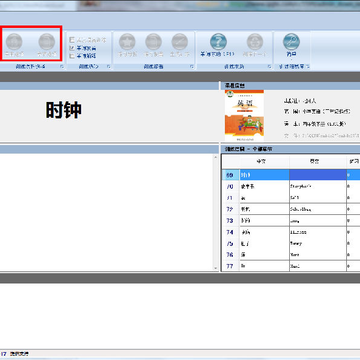Open dialog launcher of the key-icon ribbon group
Image resolution: width=360 pixels, height=360 pixels.
307,67
